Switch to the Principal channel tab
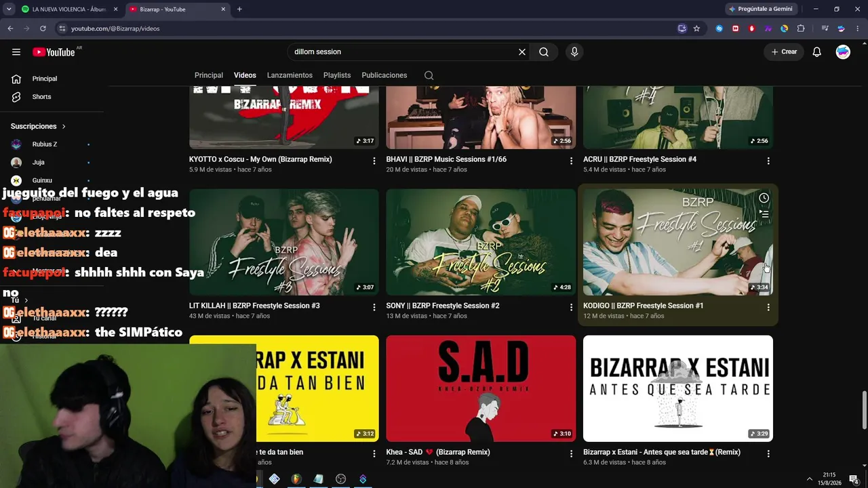Screen dimensions: 868x488 point(209,75)
